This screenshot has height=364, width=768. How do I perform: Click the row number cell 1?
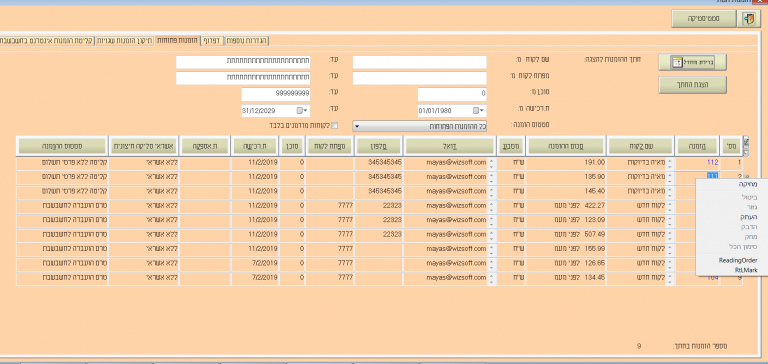[732, 163]
